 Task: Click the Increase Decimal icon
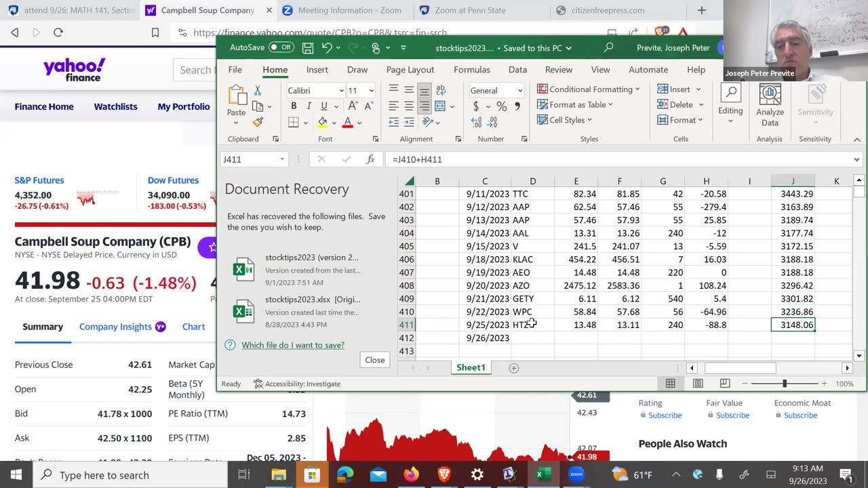click(x=476, y=123)
